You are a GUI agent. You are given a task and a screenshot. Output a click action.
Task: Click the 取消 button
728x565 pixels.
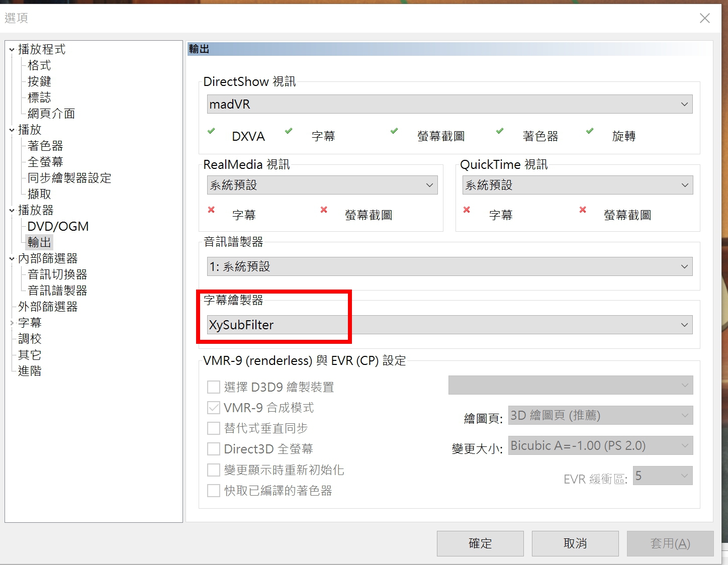[x=575, y=543]
